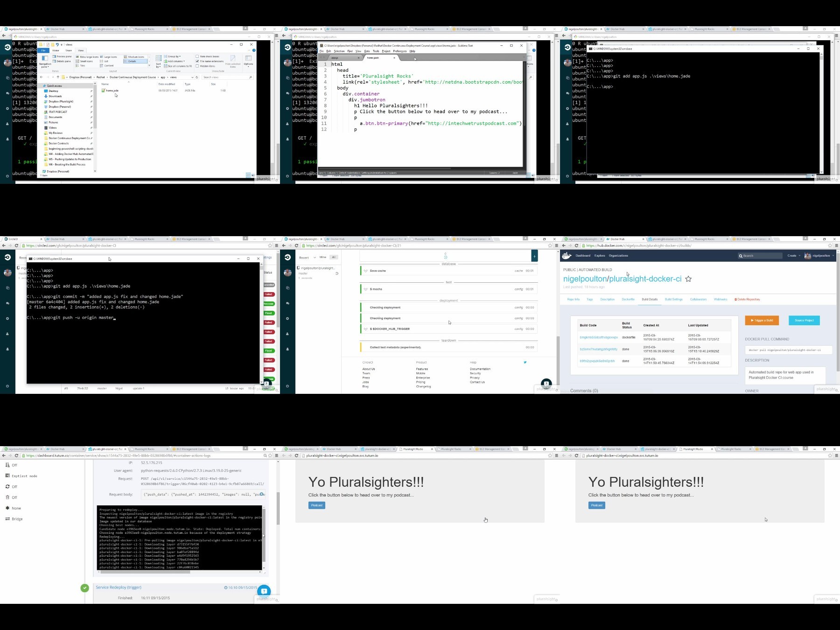Open Webhooks tab on Docker Hub repo
Image resolution: width=840 pixels, height=630 pixels.
click(x=721, y=299)
